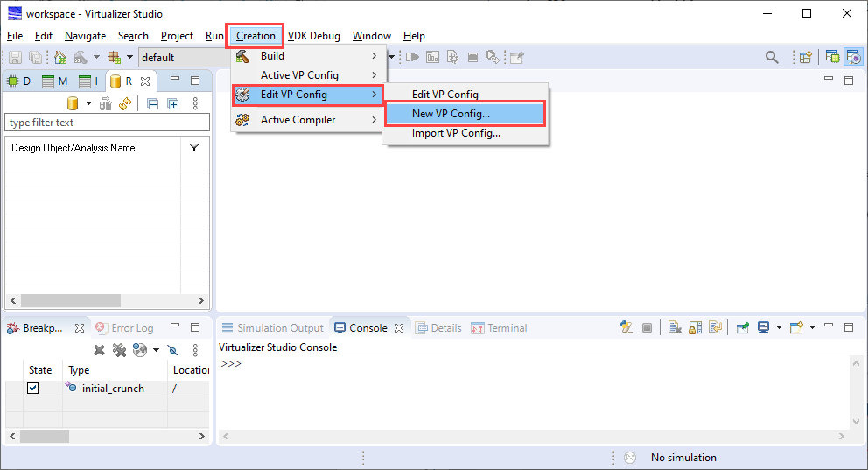Screen dimensions: 868x470
Task: Click the chart window icon in the toolbar
Action: [x=432, y=57]
